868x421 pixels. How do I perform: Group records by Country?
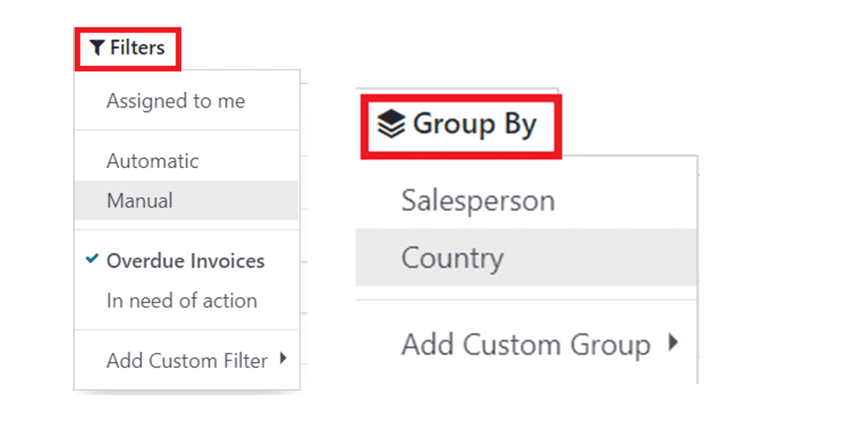[452, 258]
